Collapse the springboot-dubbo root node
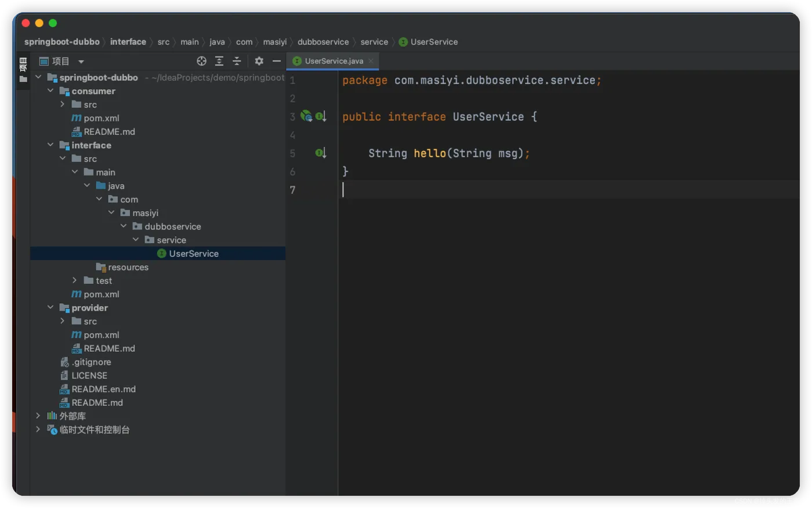This screenshot has height=508, width=812. point(38,77)
